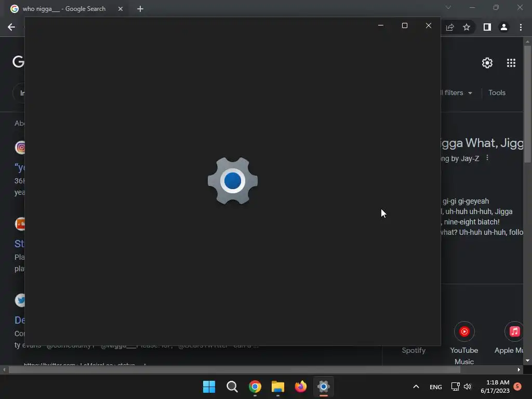Open the Apple Music icon link
Image resolution: width=532 pixels, height=399 pixels.
point(514,331)
